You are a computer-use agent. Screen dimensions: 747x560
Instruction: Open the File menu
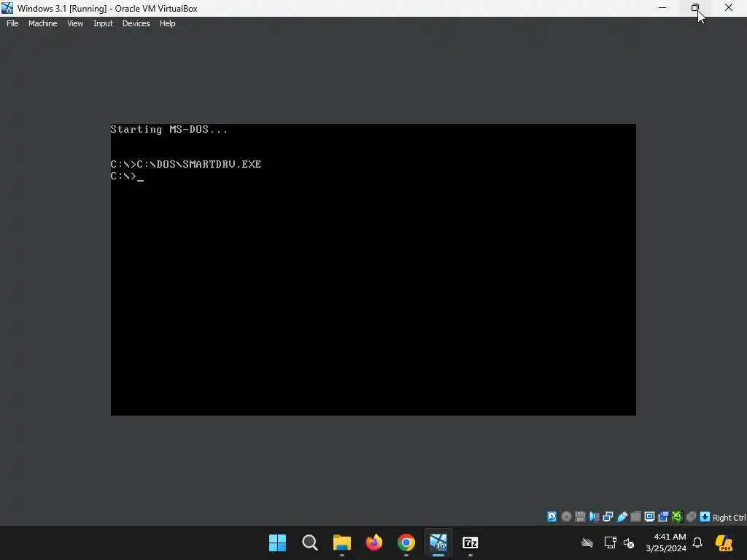pyautogui.click(x=12, y=23)
